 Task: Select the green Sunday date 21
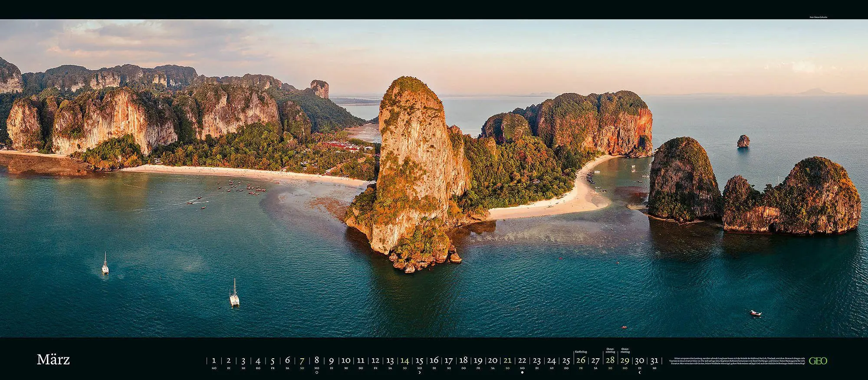click(507, 360)
